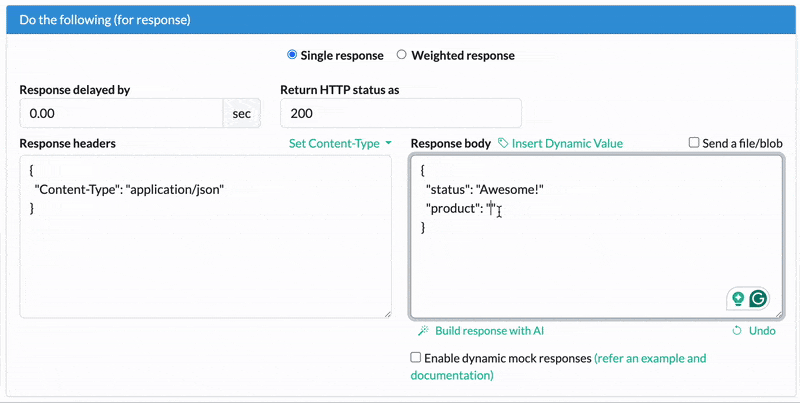Click the Grammarly G icon in response body

coord(758,298)
